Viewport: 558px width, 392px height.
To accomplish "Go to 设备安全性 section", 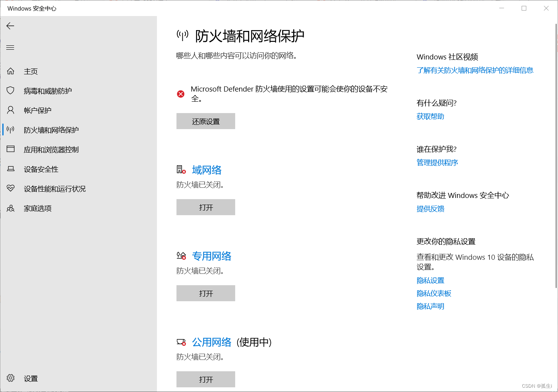I will click(78, 169).
